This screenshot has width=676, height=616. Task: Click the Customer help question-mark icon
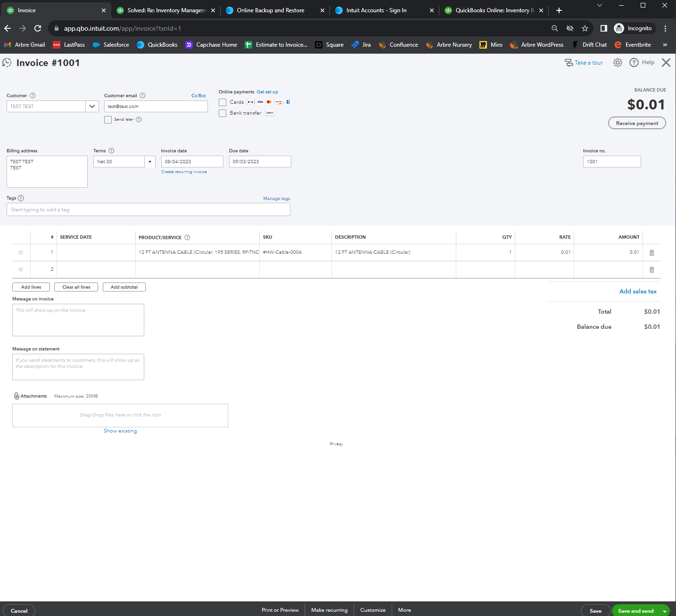[33, 95]
